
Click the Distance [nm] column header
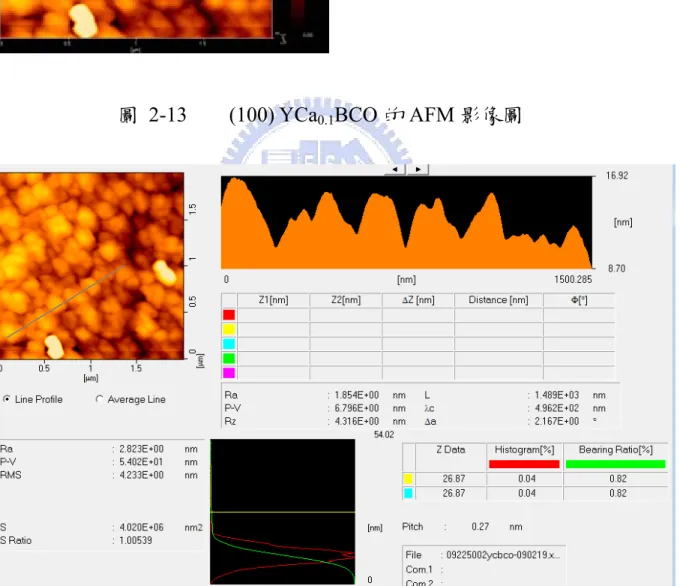[498, 300]
